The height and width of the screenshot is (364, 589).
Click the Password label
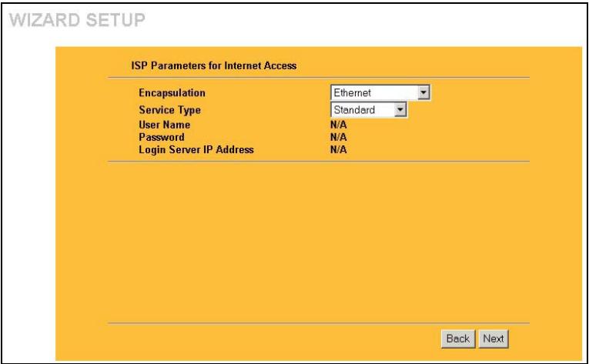pos(162,137)
